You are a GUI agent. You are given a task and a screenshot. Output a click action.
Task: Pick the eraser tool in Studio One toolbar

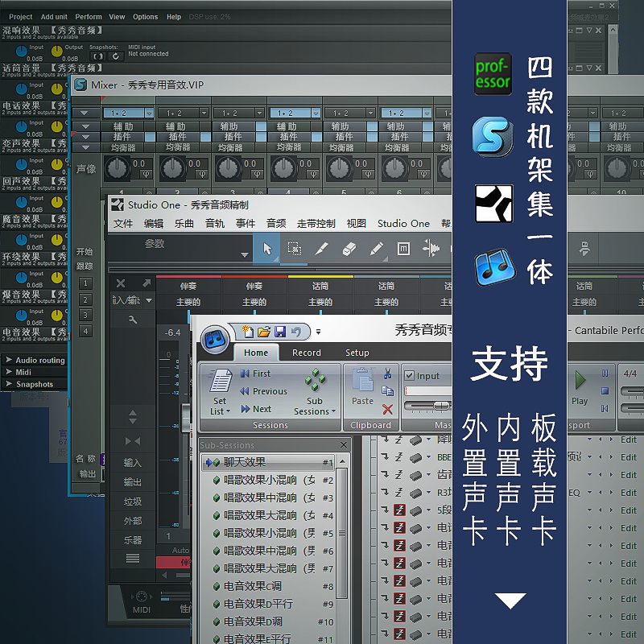(349, 249)
